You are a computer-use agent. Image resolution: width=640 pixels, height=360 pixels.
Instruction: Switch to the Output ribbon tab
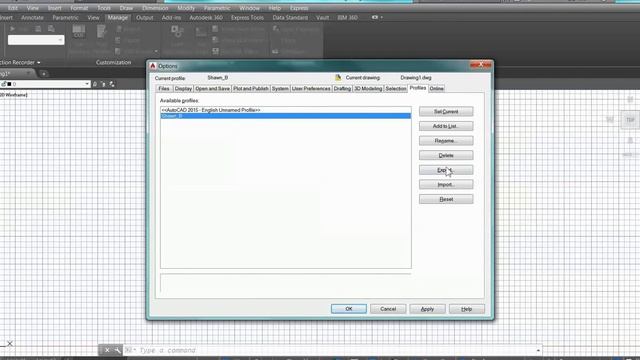(144, 18)
